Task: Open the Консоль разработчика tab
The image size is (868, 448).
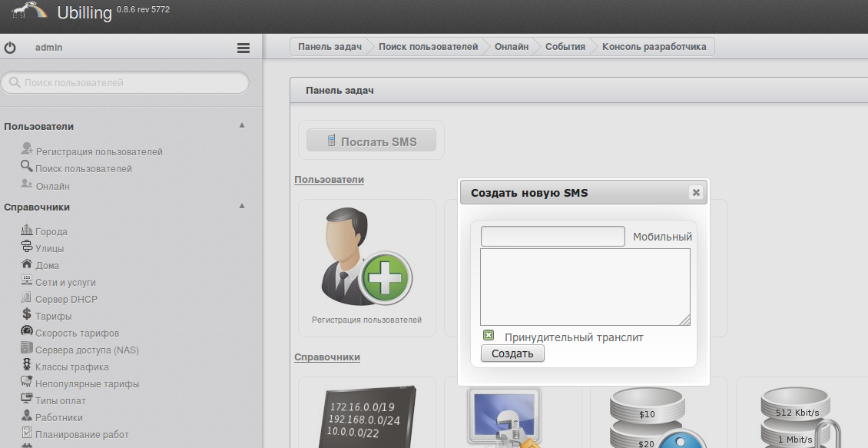Action: [654, 47]
